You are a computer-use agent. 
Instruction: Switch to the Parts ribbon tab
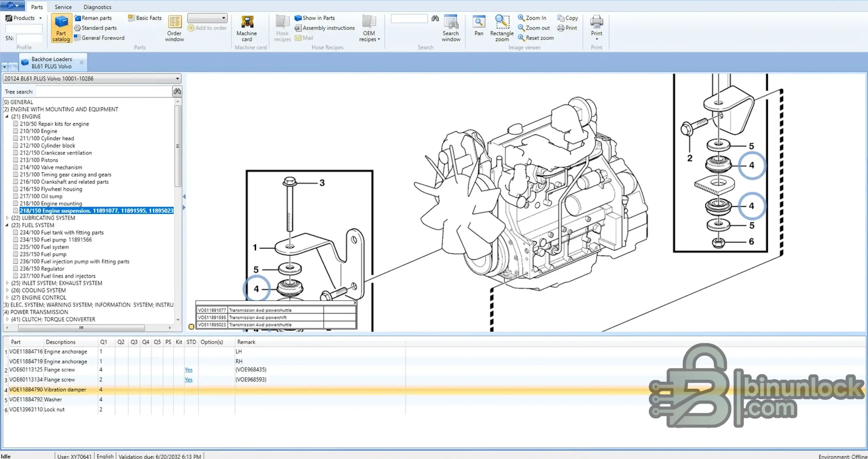(37, 7)
